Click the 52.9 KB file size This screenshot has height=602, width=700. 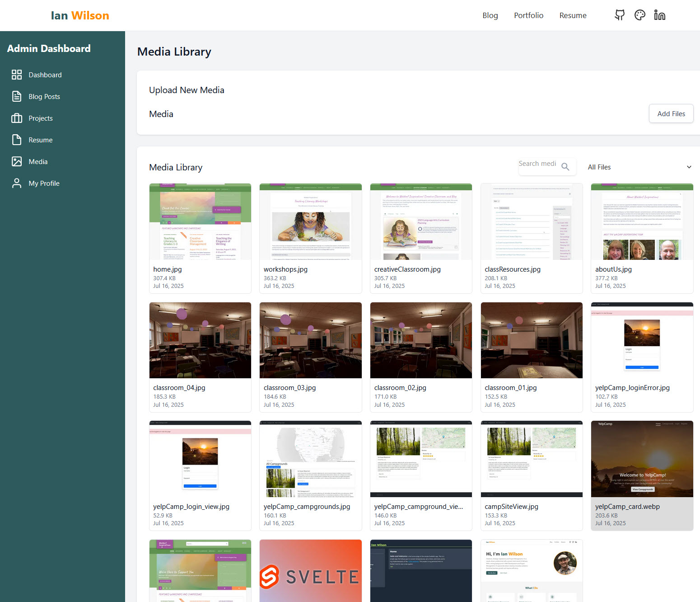163,516
